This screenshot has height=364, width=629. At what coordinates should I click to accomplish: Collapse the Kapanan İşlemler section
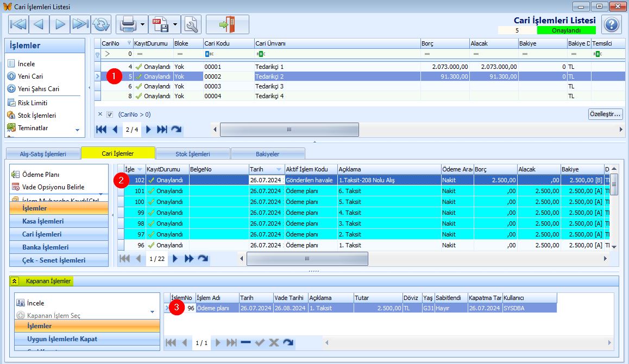tap(14, 281)
